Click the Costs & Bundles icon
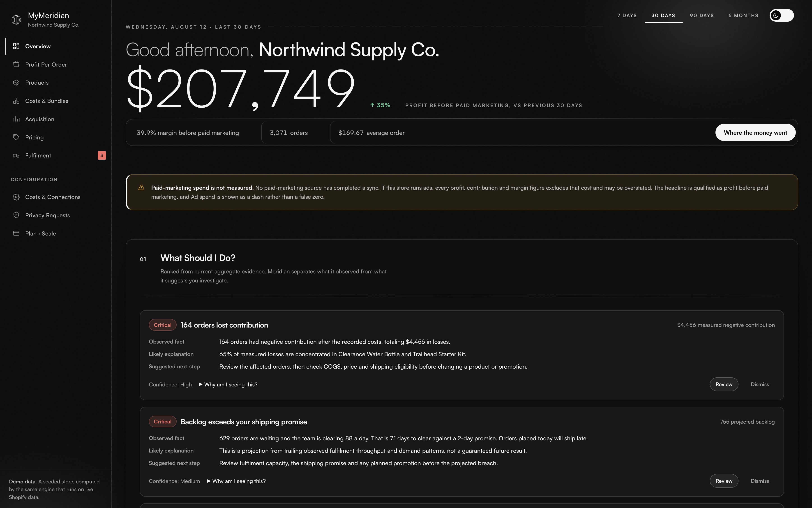The image size is (812, 508). [16, 101]
